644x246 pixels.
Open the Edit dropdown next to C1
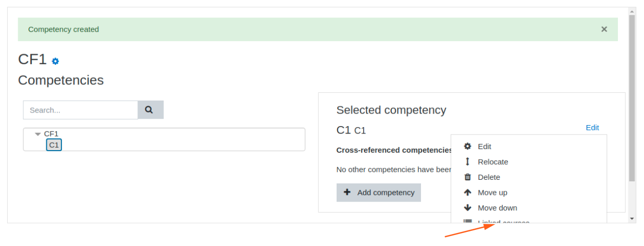(592, 127)
